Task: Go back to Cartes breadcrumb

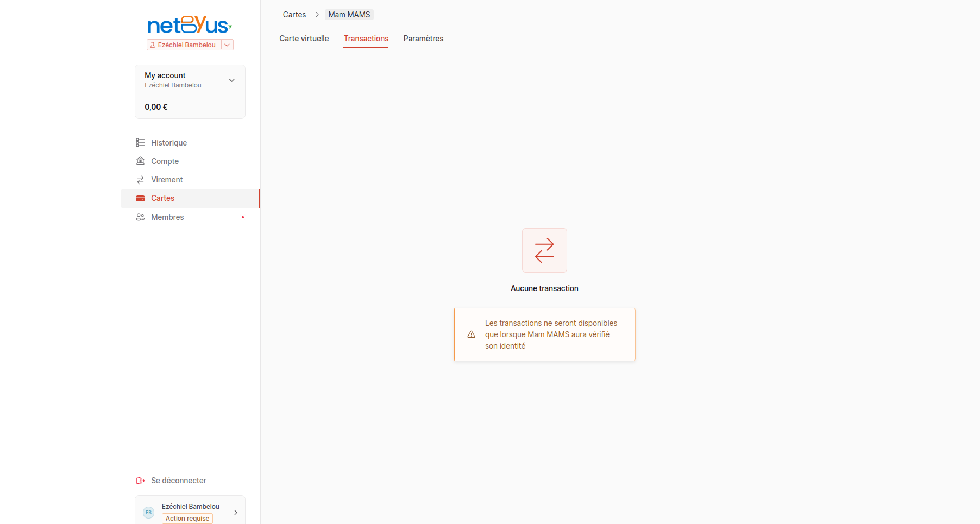Action: (x=294, y=15)
